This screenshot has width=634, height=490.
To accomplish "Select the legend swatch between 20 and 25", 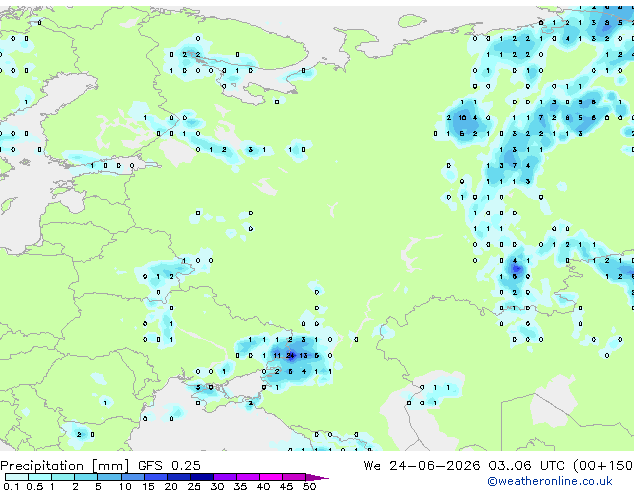I will pyautogui.click(x=178, y=477).
